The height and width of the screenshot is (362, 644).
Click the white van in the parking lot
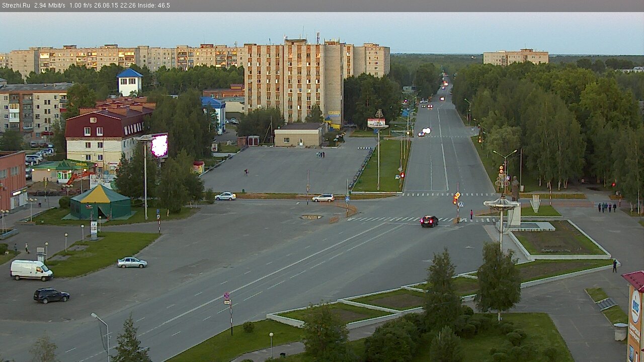[32, 270]
